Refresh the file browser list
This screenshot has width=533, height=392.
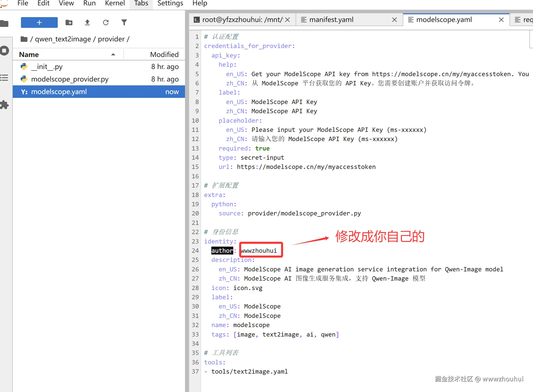[x=106, y=22]
